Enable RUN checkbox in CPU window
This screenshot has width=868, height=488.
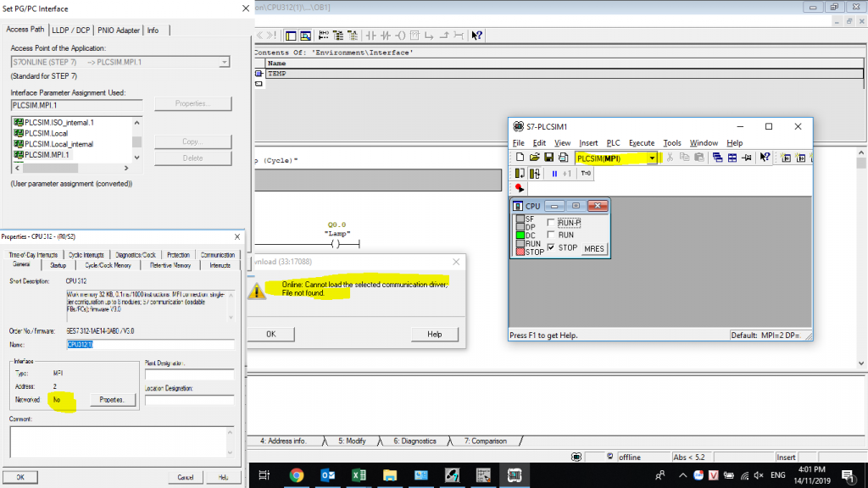(551, 235)
